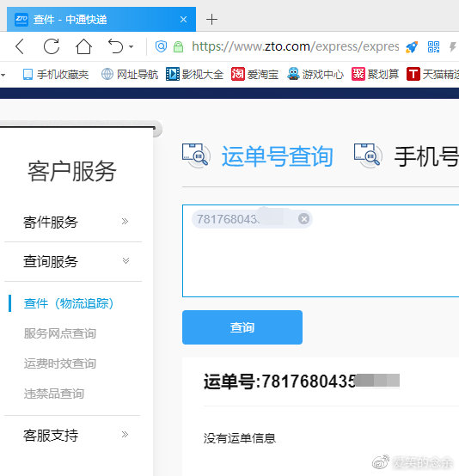This screenshot has height=476, width=459.
Task: Collapse the 查询服务 menu section
Action: [x=73, y=261]
